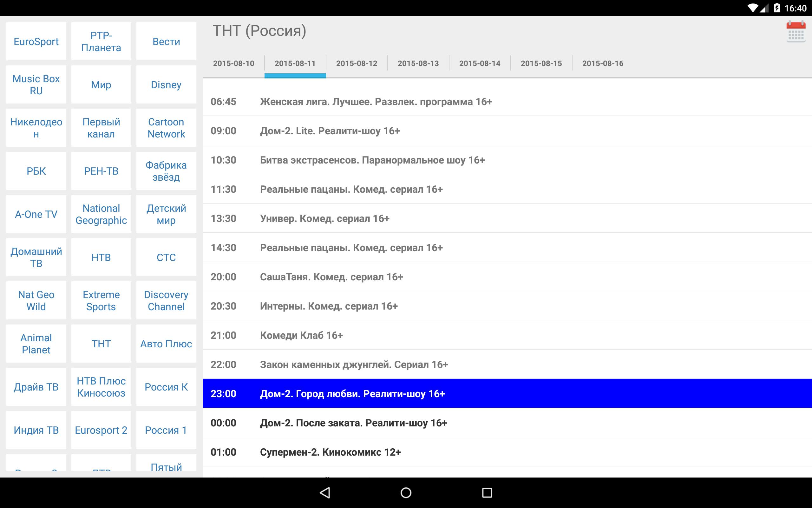The width and height of the screenshot is (812, 508).
Task: Choose the Россия К channel
Action: point(166,387)
